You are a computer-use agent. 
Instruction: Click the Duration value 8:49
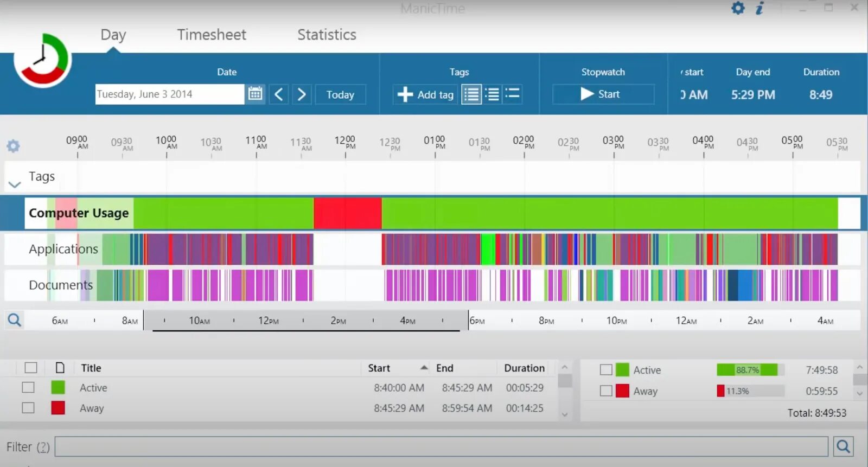[821, 94]
